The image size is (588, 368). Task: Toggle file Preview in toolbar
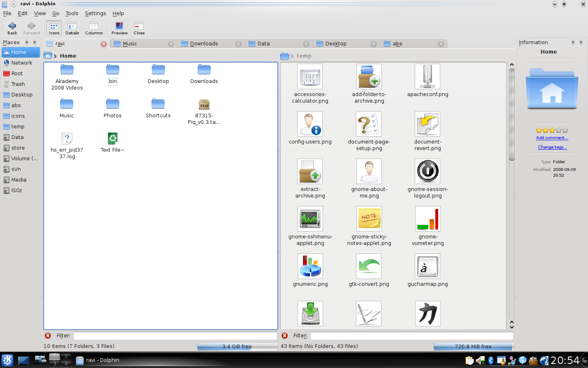coord(119,28)
